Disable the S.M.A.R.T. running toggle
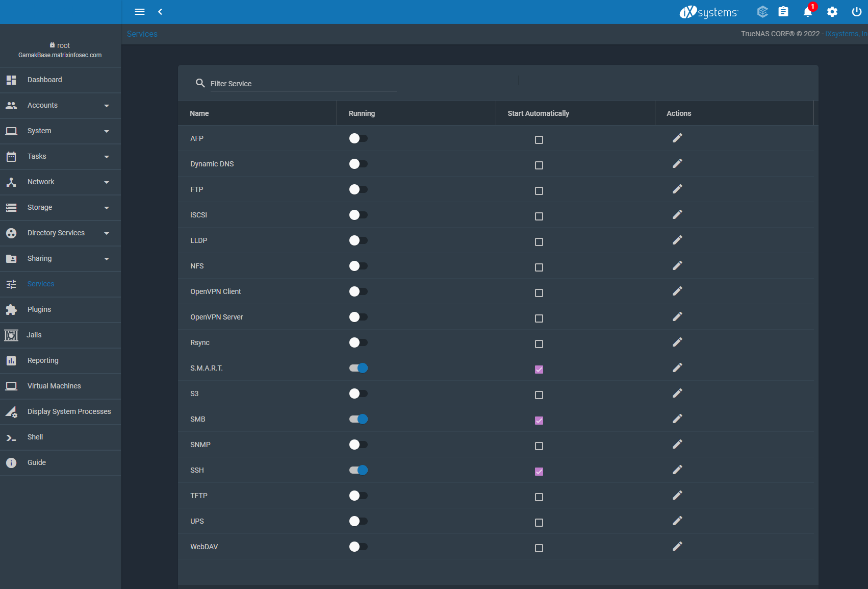 (358, 368)
